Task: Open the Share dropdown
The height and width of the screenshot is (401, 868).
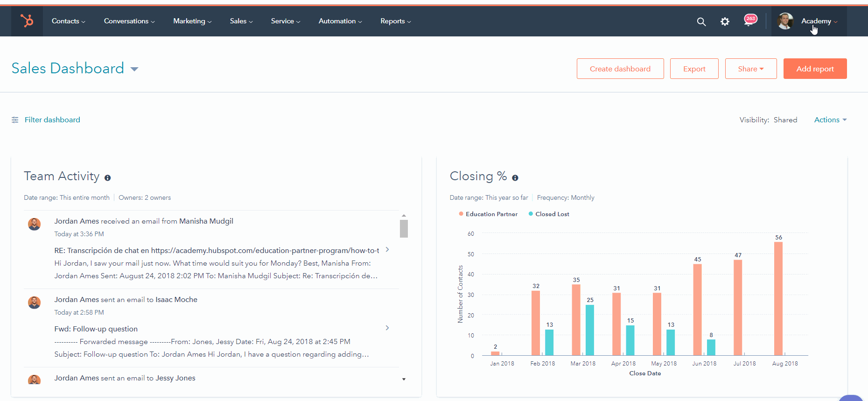Action: (751, 69)
